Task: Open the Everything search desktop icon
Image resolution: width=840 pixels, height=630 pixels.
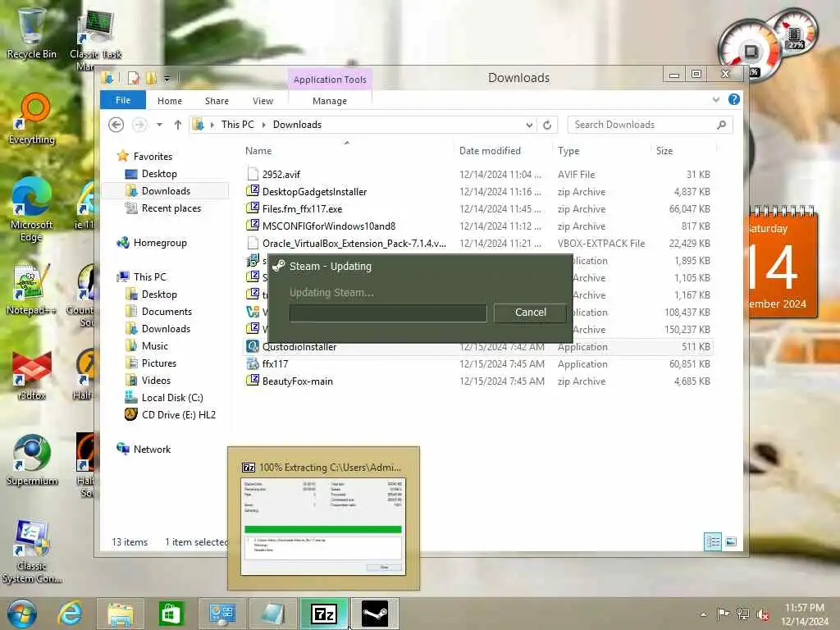Action: 32,119
